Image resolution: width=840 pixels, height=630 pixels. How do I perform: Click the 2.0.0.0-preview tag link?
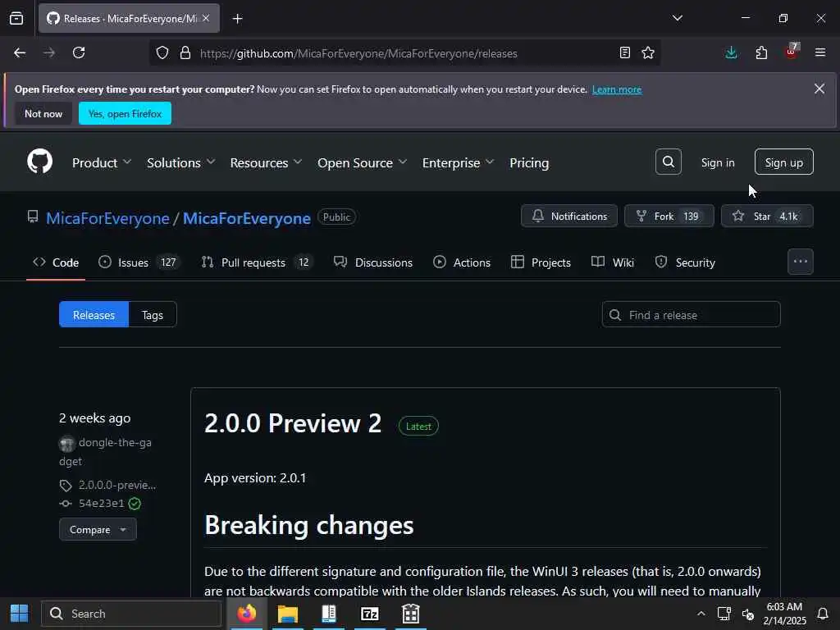coord(117,485)
